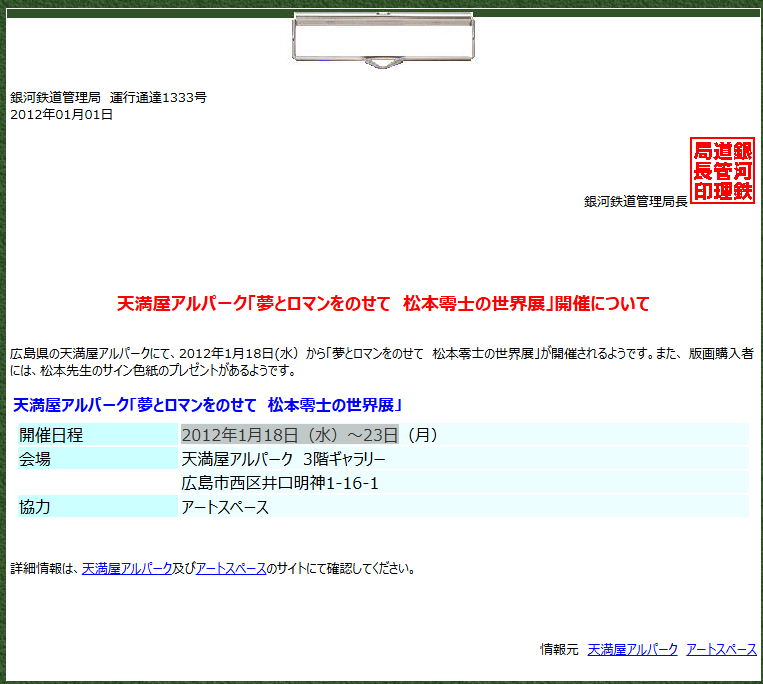The height and width of the screenshot is (684, 763).
Task: Open the 天満屋アルパーク link in the details sentence
Action: tap(127, 568)
